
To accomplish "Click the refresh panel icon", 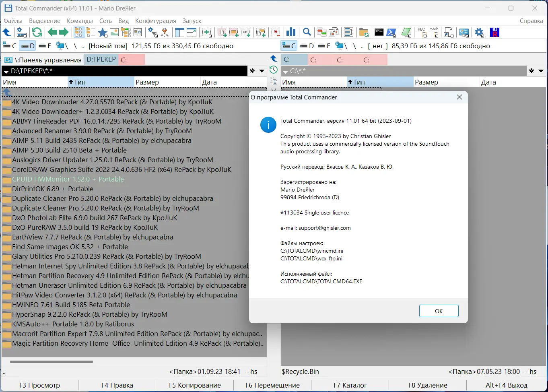I will point(37,32).
